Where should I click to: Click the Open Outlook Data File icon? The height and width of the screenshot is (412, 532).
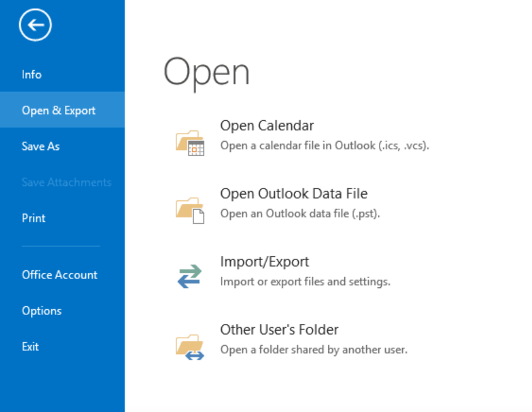click(190, 210)
